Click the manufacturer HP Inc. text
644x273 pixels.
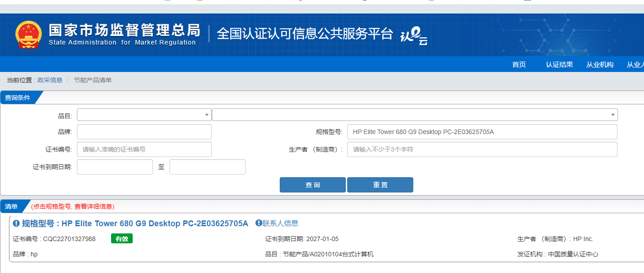point(583,239)
